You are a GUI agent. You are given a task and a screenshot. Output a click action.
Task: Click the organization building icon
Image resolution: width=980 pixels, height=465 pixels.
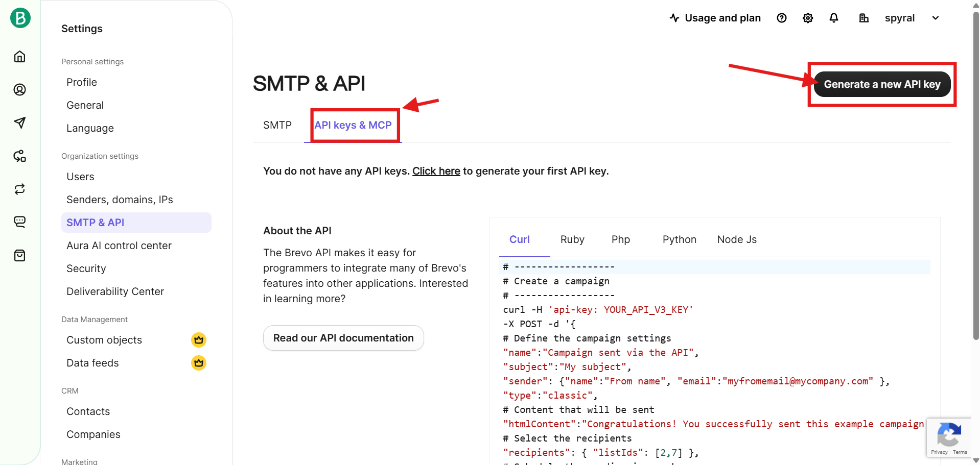[x=864, y=18]
